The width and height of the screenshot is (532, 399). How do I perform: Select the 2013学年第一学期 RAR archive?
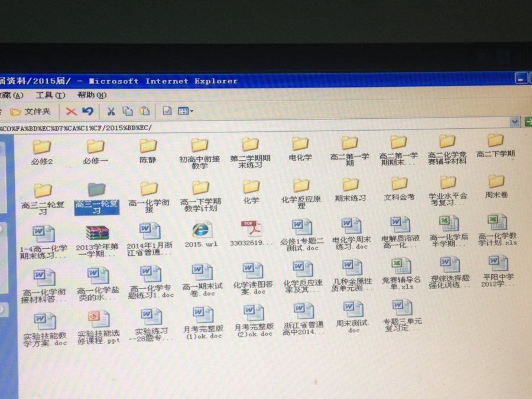pos(97,242)
